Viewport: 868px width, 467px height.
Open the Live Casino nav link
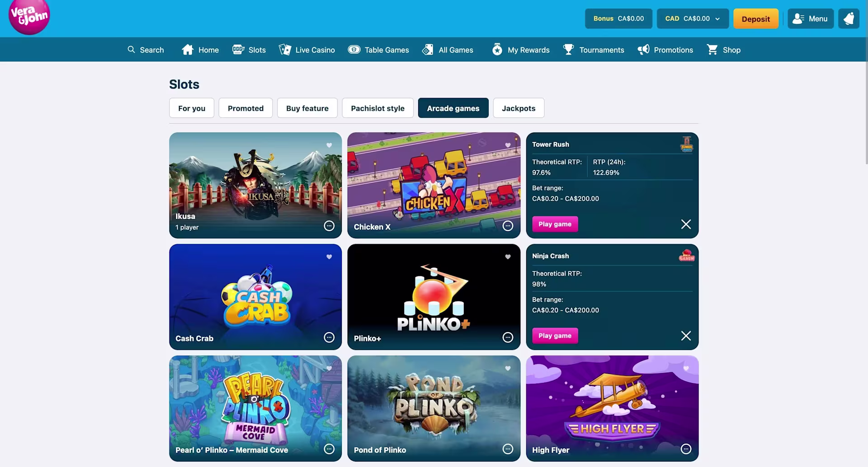coord(307,50)
